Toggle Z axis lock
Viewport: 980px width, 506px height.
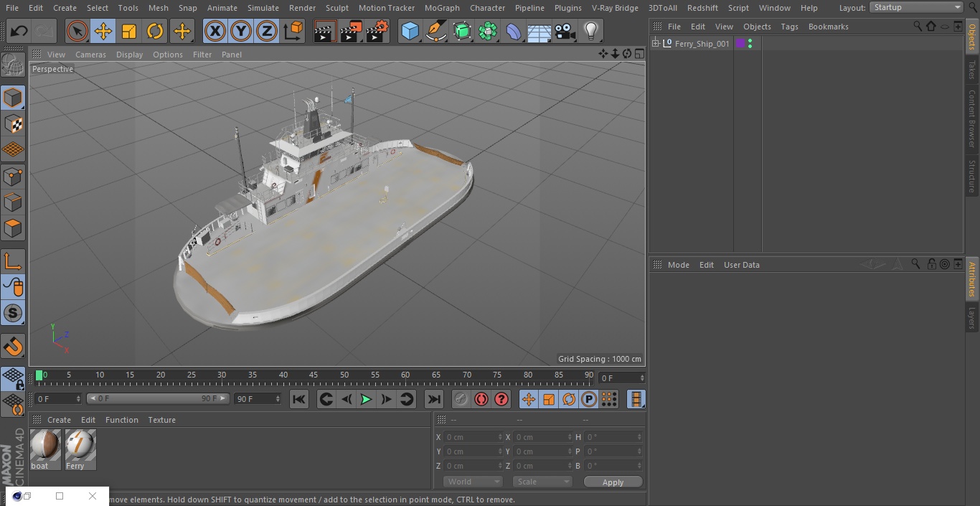click(267, 31)
